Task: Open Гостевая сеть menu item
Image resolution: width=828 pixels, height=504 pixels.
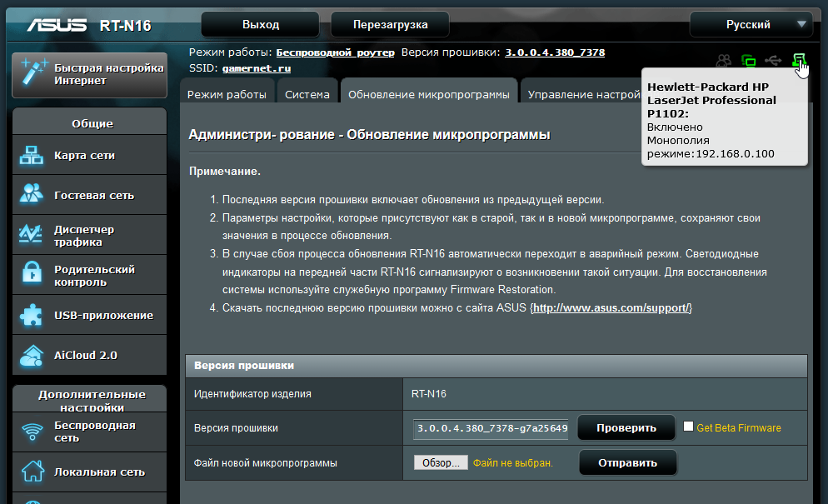Action: [x=89, y=195]
